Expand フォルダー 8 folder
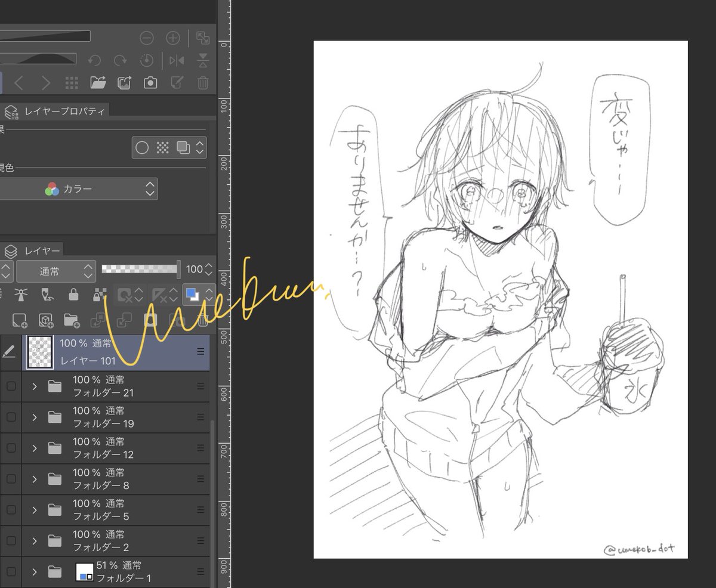This screenshot has height=588, width=716. click(x=35, y=479)
